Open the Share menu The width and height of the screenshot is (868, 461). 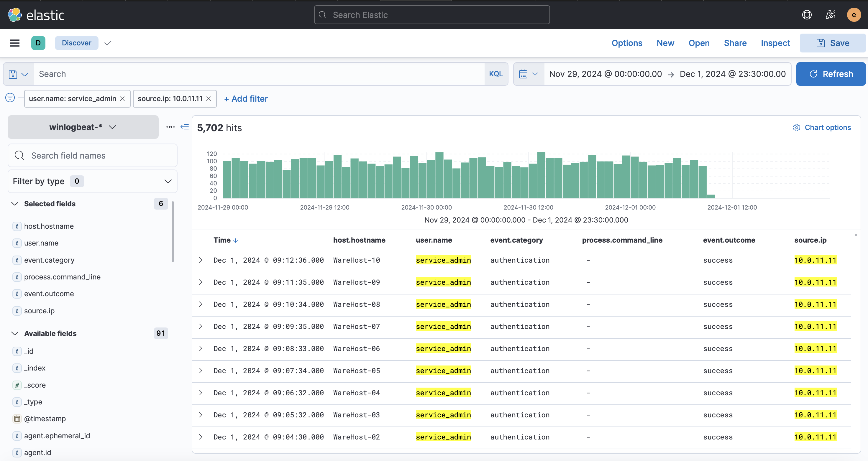point(735,43)
